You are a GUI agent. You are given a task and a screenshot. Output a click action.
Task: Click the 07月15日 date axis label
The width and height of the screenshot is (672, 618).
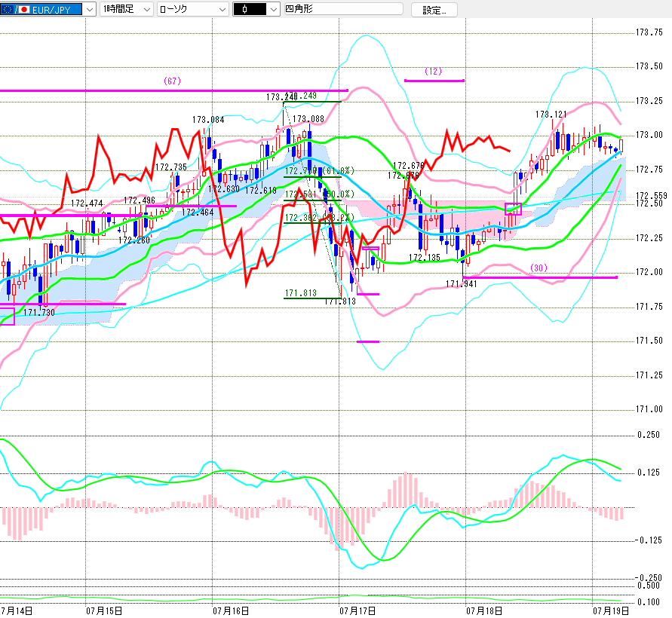pos(104,610)
